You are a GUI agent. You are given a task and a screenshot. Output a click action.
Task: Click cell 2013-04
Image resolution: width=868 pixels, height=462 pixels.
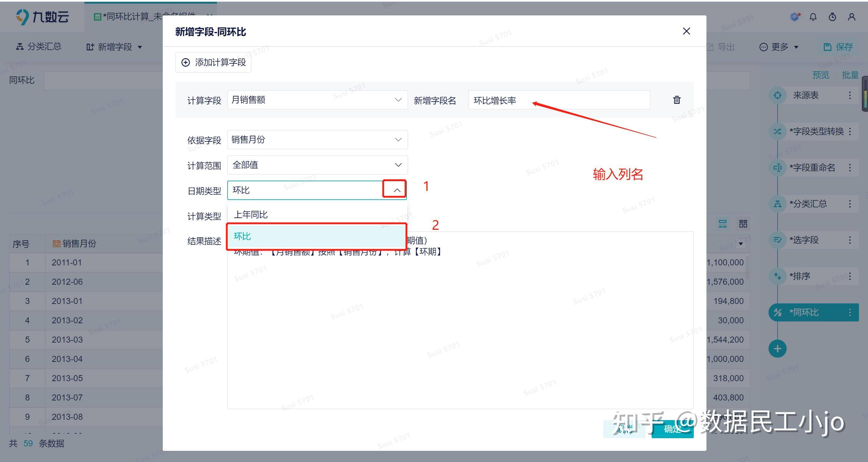[x=67, y=359]
